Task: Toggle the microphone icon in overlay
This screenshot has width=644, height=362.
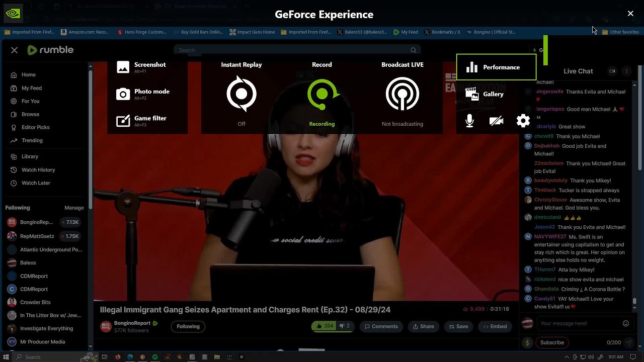Action: click(x=469, y=121)
